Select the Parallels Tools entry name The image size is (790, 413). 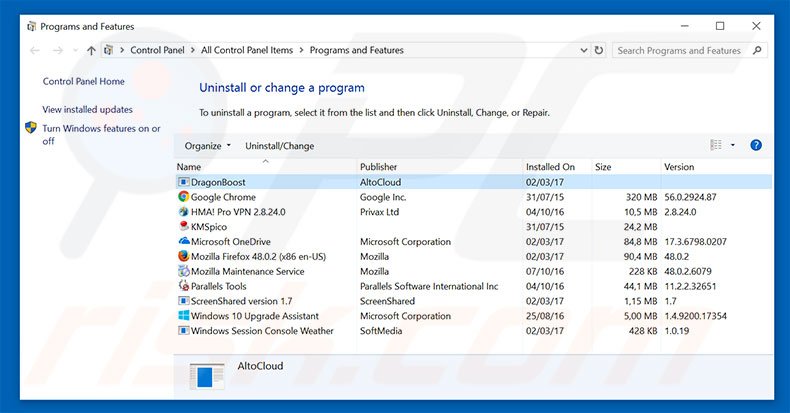(219, 286)
